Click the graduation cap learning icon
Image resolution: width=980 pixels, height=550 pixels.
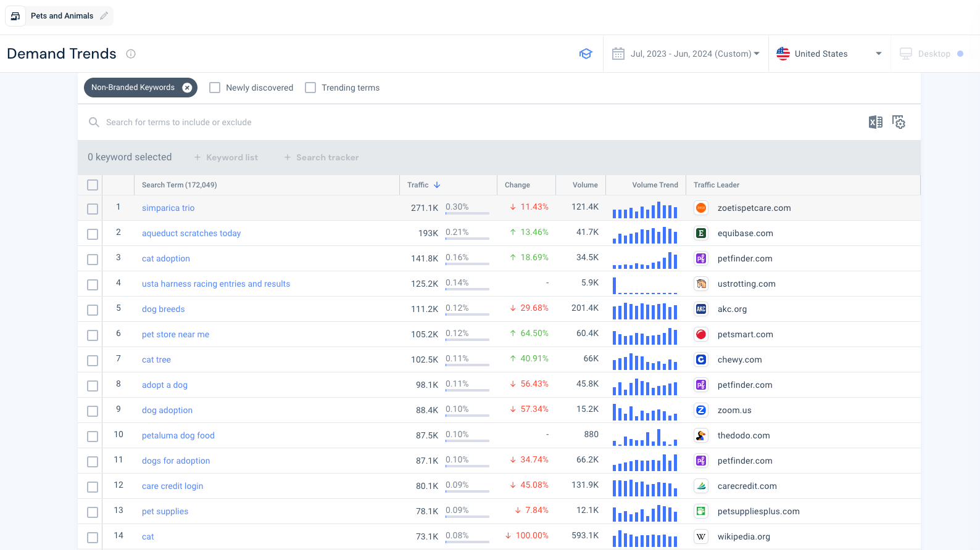click(x=586, y=54)
